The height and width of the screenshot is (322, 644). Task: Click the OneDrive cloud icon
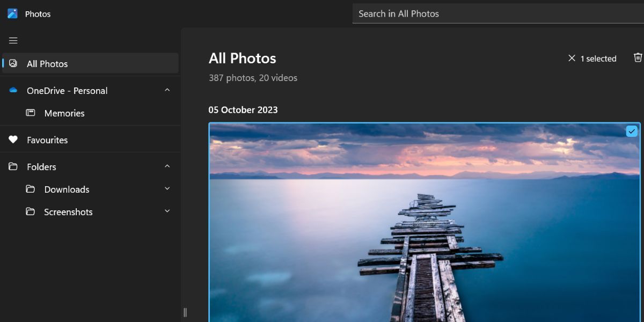coord(13,90)
